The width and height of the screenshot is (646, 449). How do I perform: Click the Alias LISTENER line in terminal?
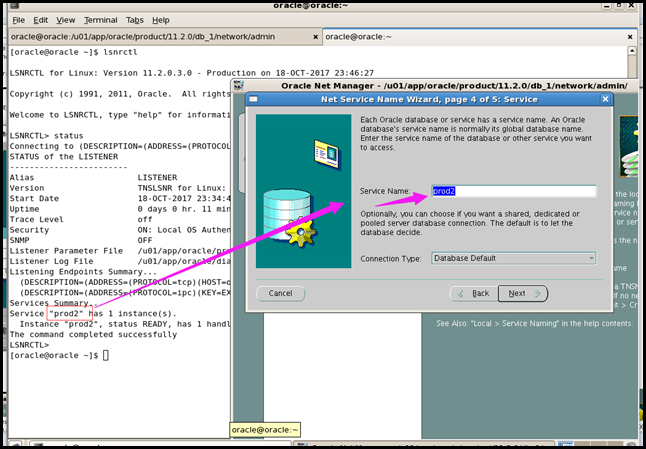point(93,178)
